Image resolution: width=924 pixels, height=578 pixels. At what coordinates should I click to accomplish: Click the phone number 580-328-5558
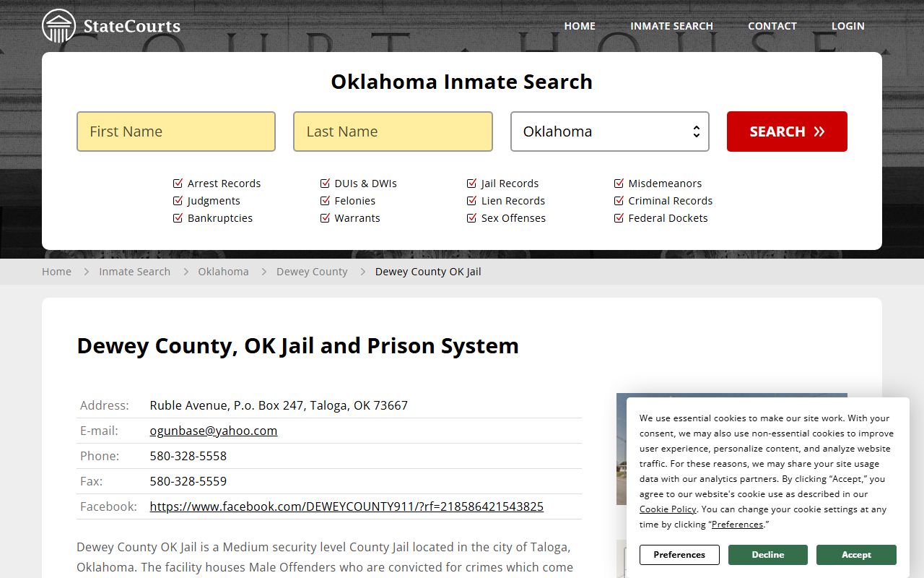[188, 456]
